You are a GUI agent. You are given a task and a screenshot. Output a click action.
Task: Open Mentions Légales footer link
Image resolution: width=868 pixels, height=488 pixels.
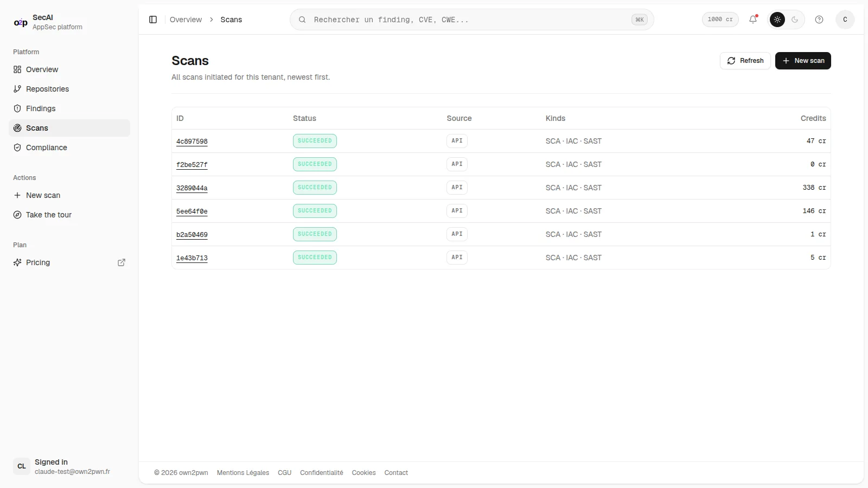[x=243, y=473]
